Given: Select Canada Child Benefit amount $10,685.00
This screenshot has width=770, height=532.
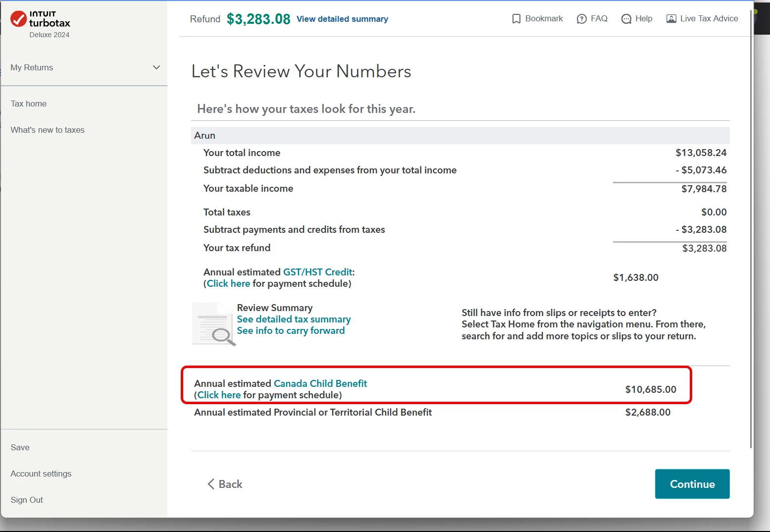Looking at the screenshot, I should (651, 389).
